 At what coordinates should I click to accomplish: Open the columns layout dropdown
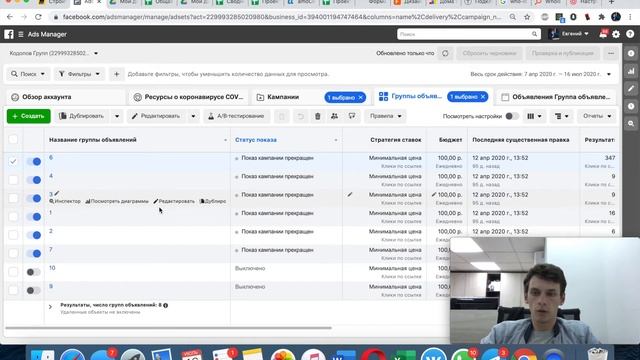coord(534,116)
